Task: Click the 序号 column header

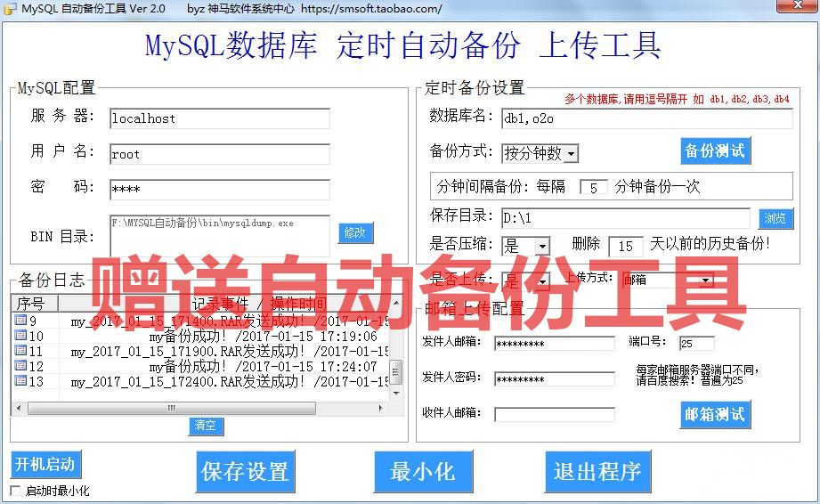Action: pos(35,304)
